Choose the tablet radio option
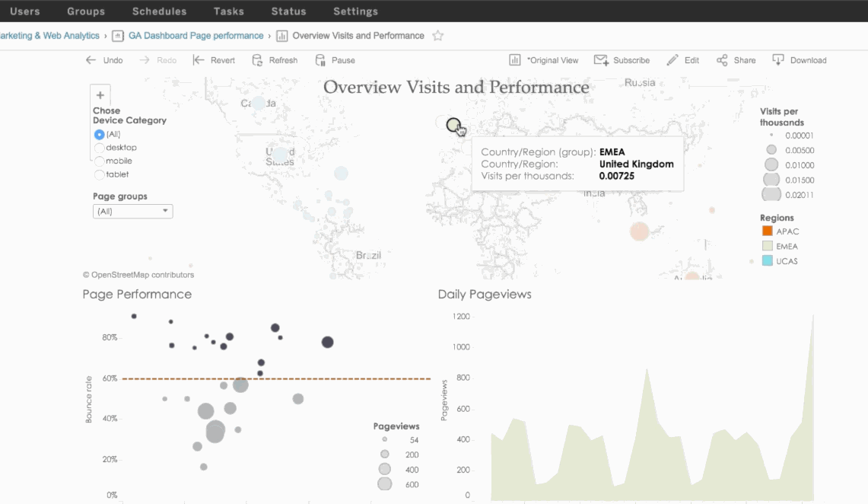868x504 pixels. (x=99, y=174)
